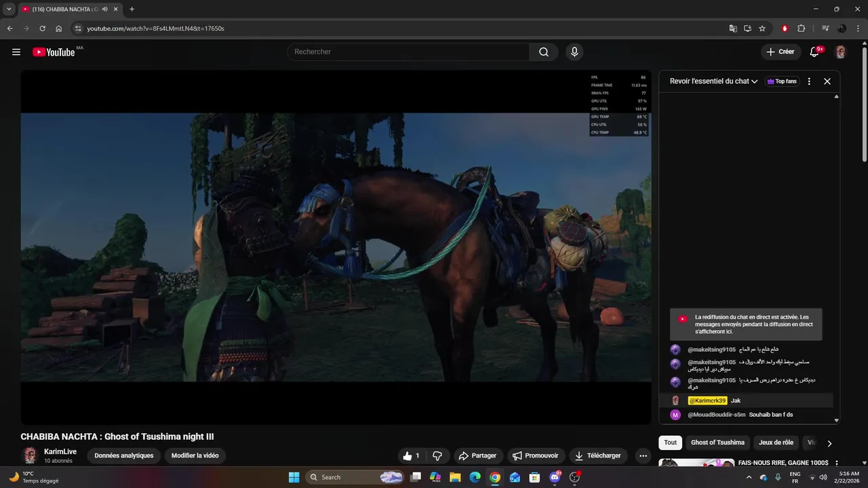Show hidden tray icons chevron
Viewport: 868px width, 488px height.
tap(749, 477)
